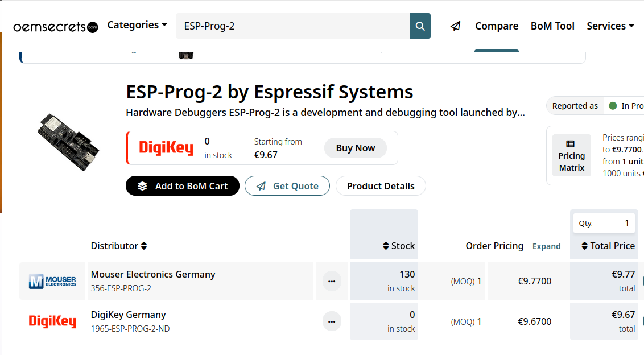
Task: Click the Pricing Matrix table icon
Action: pos(571,144)
